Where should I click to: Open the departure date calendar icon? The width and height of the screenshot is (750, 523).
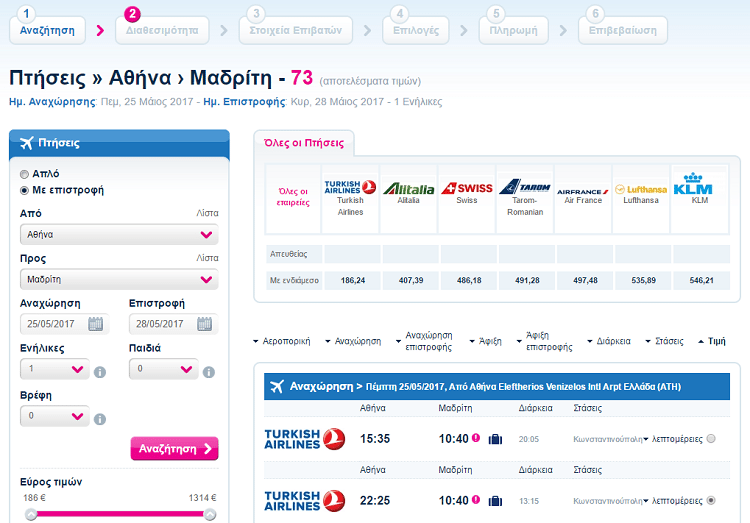click(96, 324)
